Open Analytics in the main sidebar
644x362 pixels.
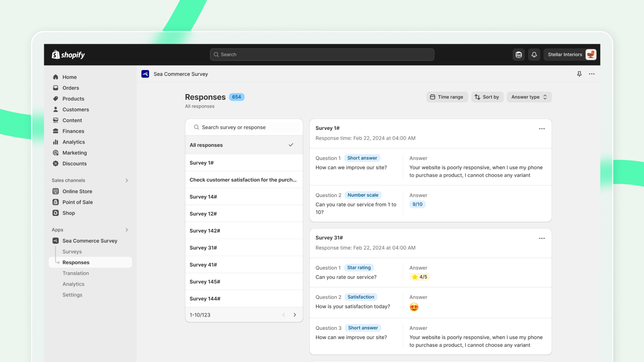(74, 142)
